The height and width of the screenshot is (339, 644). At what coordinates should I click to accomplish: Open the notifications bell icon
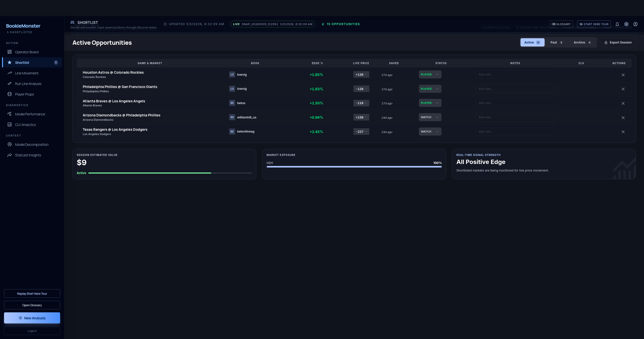coord(617,24)
